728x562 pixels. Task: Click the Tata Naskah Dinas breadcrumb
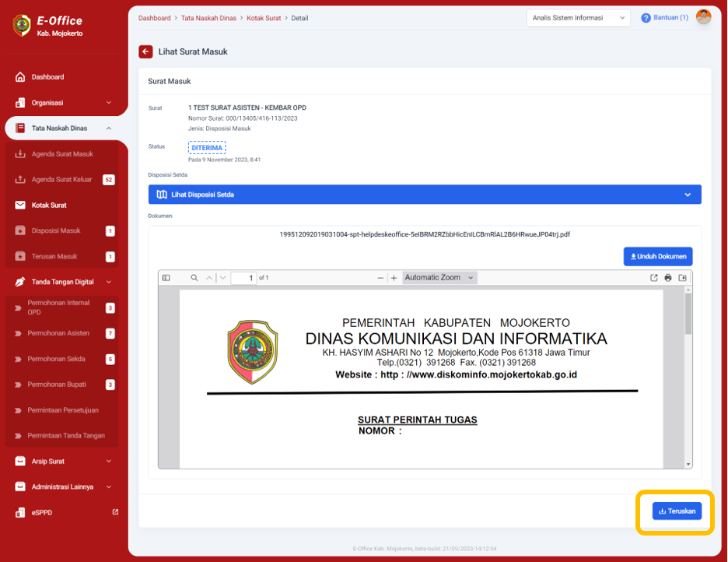click(208, 18)
